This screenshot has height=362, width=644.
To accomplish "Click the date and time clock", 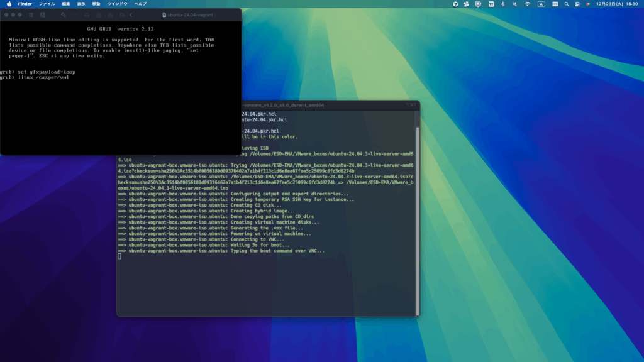I will 618,4.
